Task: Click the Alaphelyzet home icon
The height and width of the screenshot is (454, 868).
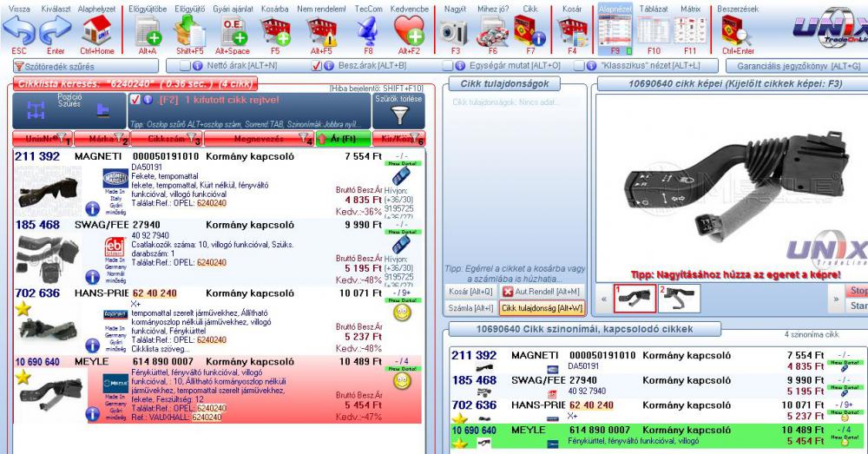Action: click(97, 32)
